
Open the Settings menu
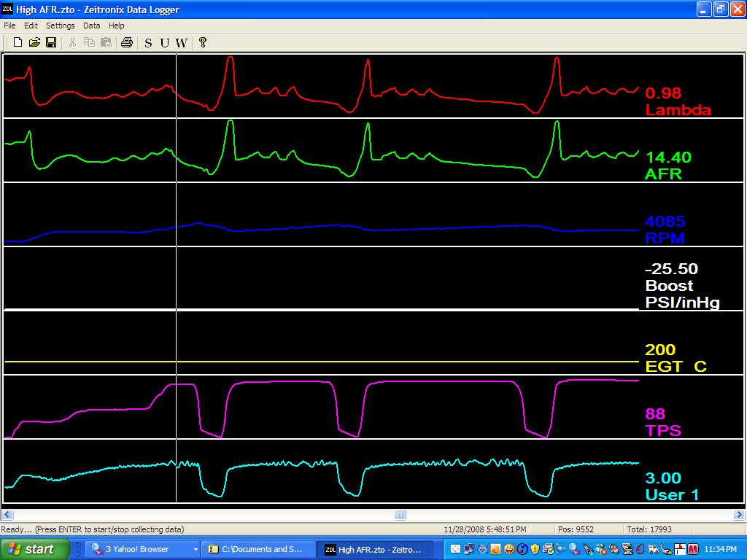60,26
